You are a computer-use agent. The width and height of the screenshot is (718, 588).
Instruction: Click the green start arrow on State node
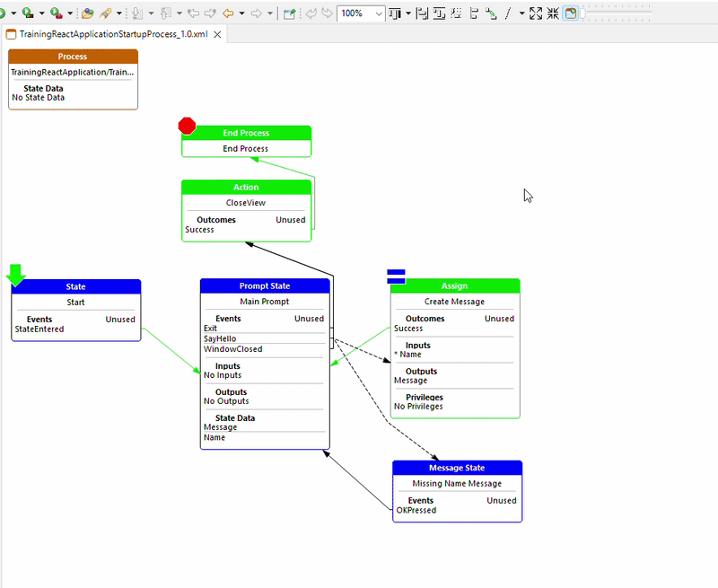coord(16,275)
